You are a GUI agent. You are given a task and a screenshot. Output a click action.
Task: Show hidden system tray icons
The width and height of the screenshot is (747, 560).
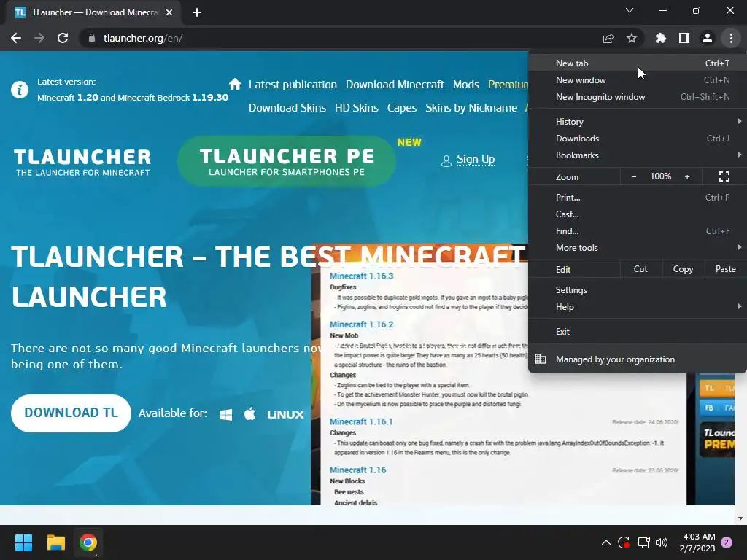tap(606, 542)
